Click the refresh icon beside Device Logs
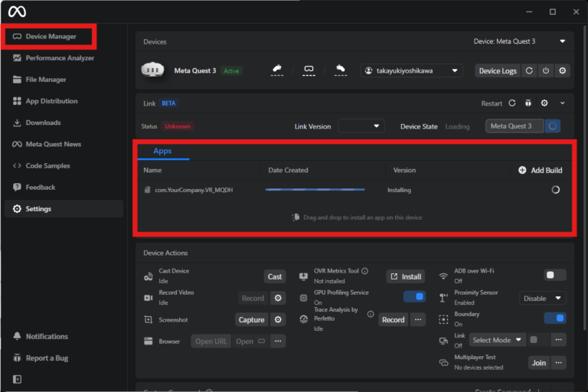The width and height of the screenshot is (588, 392). (529, 70)
